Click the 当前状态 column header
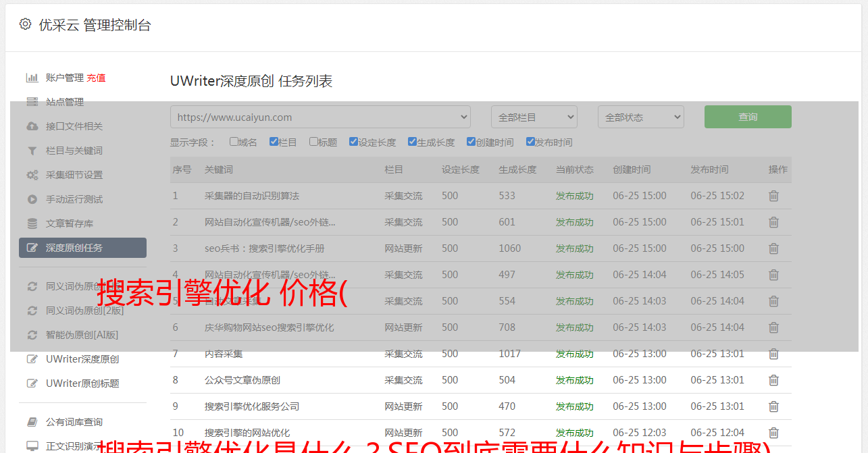Image resolution: width=868 pixels, height=453 pixels. (575, 169)
